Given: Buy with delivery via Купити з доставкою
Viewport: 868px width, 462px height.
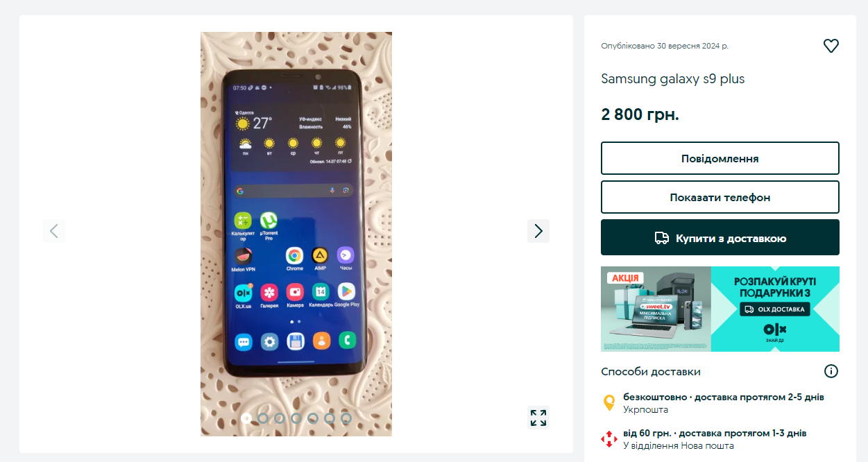Looking at the screenshot, I should tap(720, 237).
